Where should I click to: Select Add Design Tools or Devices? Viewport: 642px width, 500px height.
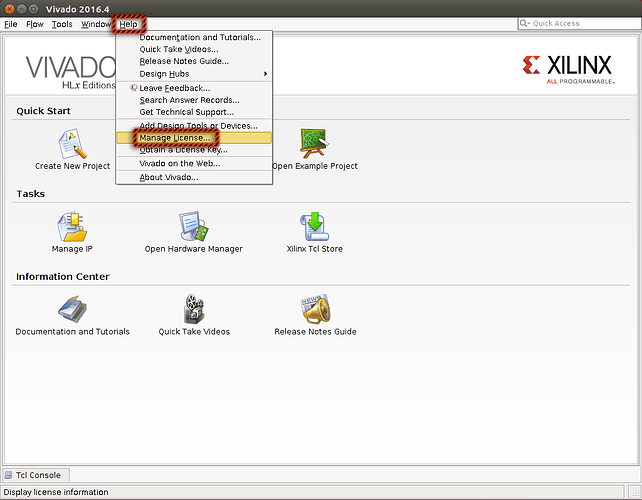pos(198,125)
